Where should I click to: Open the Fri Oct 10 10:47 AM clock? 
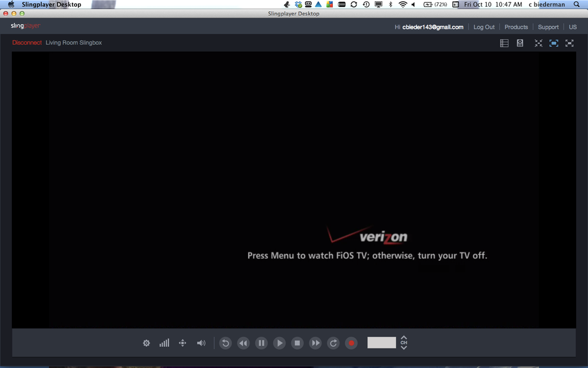click(493, 5)
